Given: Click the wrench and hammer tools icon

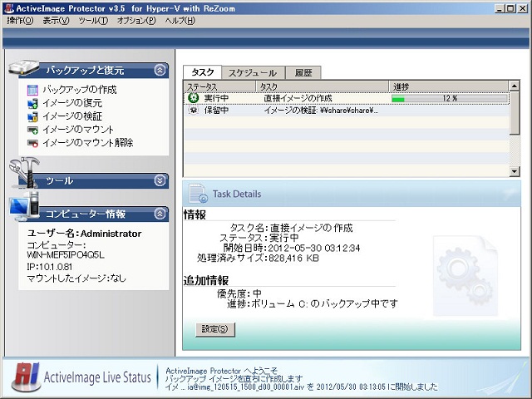Looking at the screenshot, I should [24, 172].
